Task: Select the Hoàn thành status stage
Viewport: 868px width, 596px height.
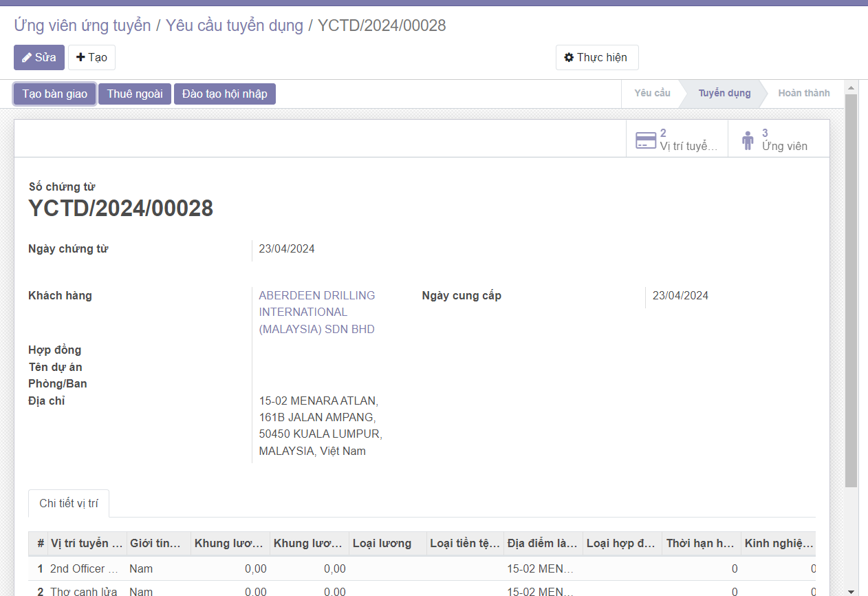Action: 803,93
